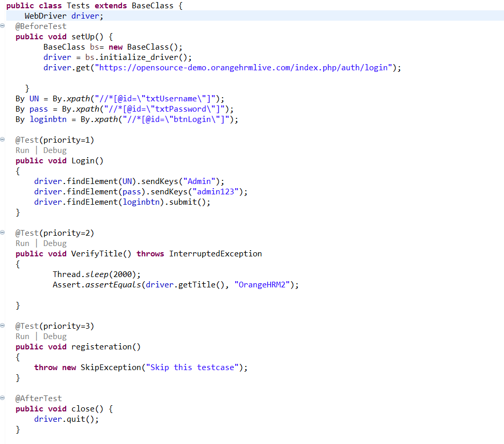Click the registeration() method name
Viewport: 504px width, 444px height.
(x=106, y=347)
